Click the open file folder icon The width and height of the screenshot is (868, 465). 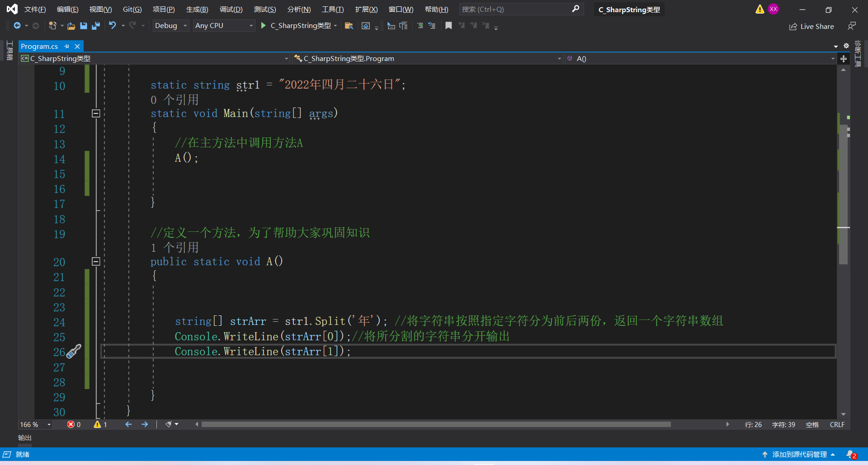[71, 26]
